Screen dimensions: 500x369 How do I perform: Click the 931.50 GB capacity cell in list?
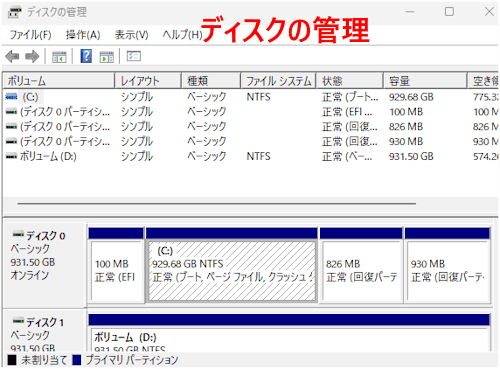pos(411,156)
